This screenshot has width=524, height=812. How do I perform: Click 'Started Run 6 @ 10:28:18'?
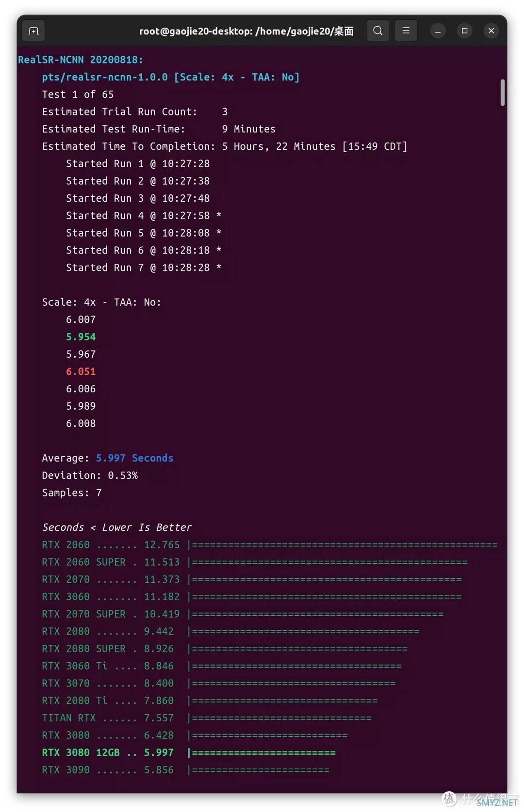pos(144,250)
